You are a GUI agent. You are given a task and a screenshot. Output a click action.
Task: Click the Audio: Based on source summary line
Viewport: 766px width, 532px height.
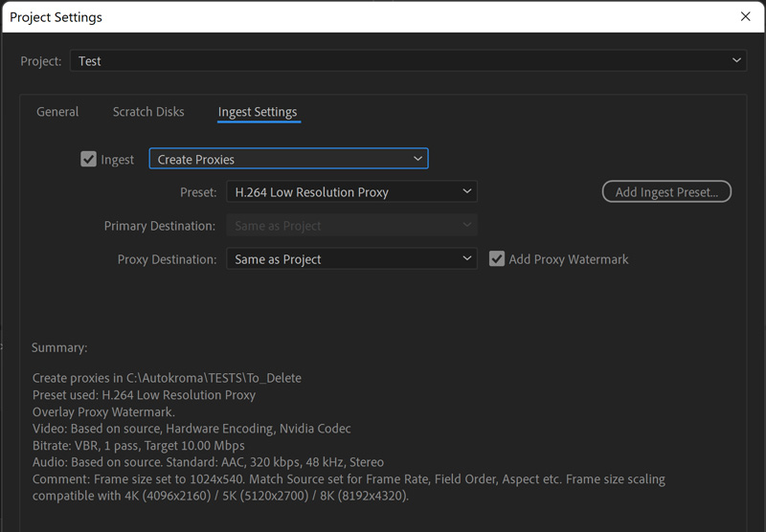point(208,462)
